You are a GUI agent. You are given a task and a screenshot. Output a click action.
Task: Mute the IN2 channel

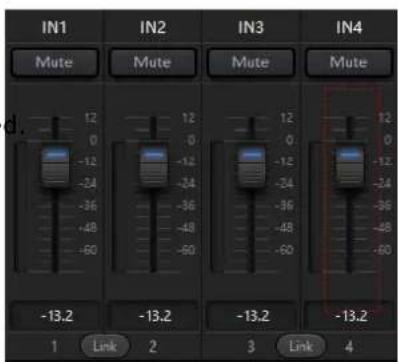point(153,62)
